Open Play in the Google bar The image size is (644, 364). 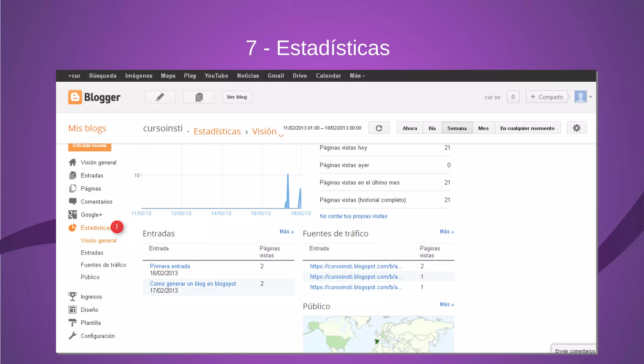click(190, 76)
